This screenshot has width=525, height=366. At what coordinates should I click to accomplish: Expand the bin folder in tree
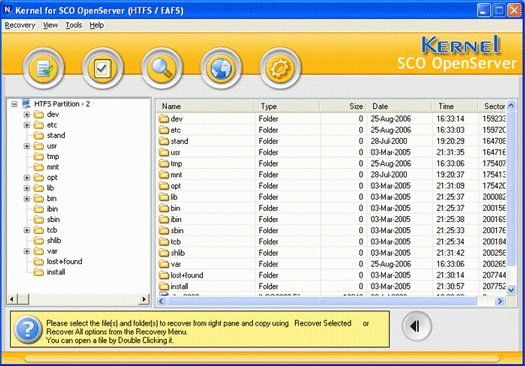tap(27, 199)
